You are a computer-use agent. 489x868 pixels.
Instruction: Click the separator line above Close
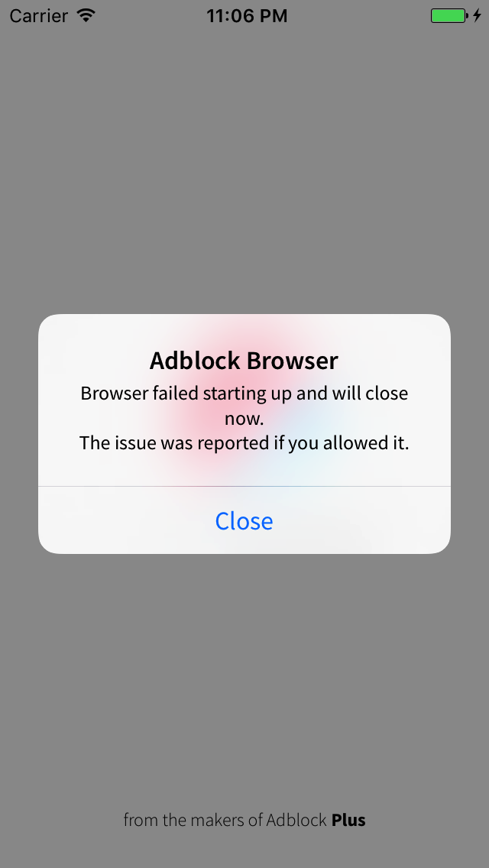(x=244, y=487)
